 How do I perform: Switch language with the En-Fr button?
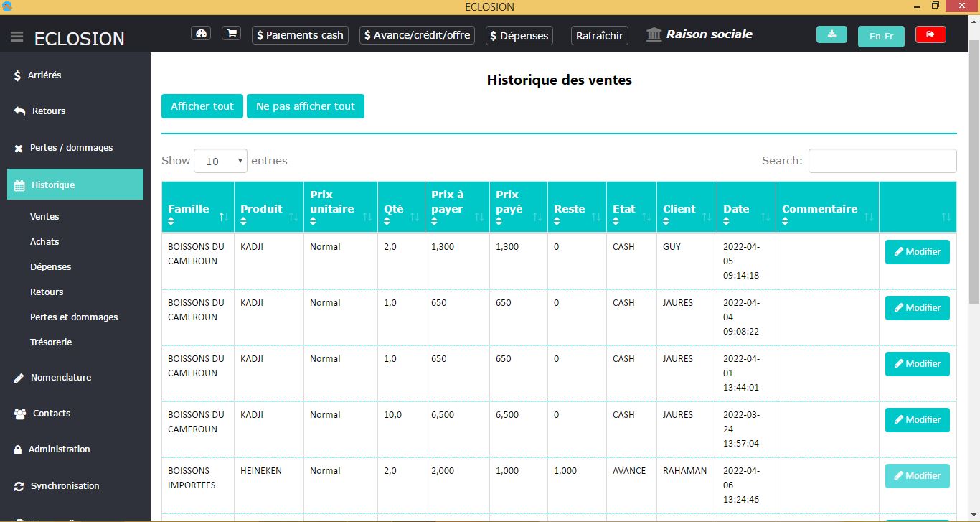881,37
